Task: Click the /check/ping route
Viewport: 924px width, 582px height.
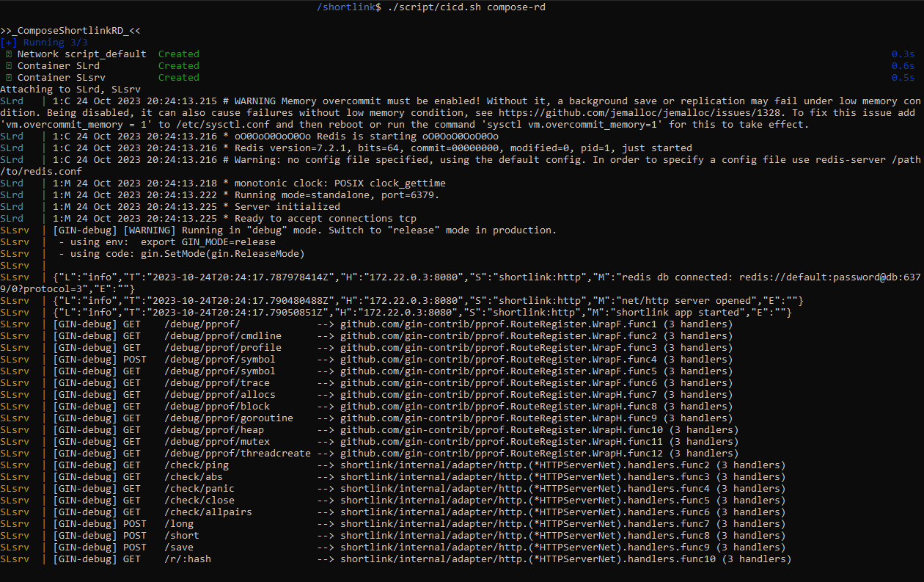Action: tap(197, 465)
